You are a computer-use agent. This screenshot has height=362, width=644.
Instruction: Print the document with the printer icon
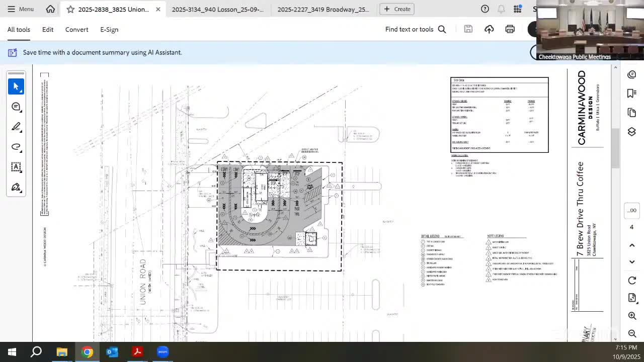[x=510, y=29]
